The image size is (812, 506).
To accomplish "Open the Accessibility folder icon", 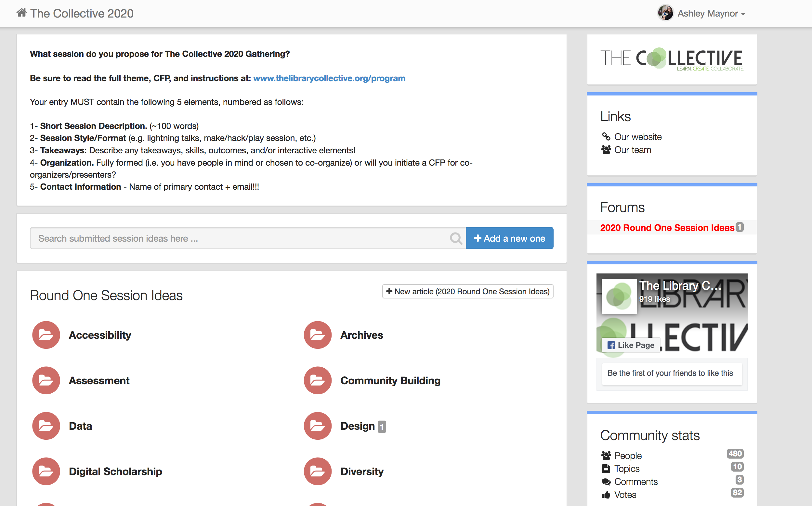I will (46, 335).
